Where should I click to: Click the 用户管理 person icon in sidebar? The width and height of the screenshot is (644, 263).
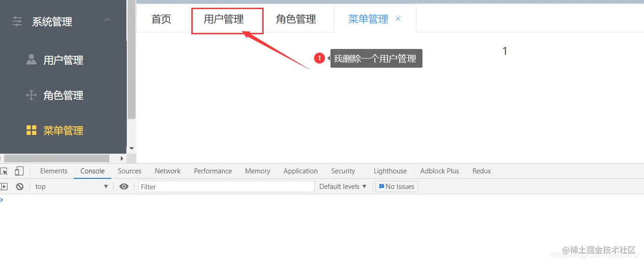click(31, 59)
